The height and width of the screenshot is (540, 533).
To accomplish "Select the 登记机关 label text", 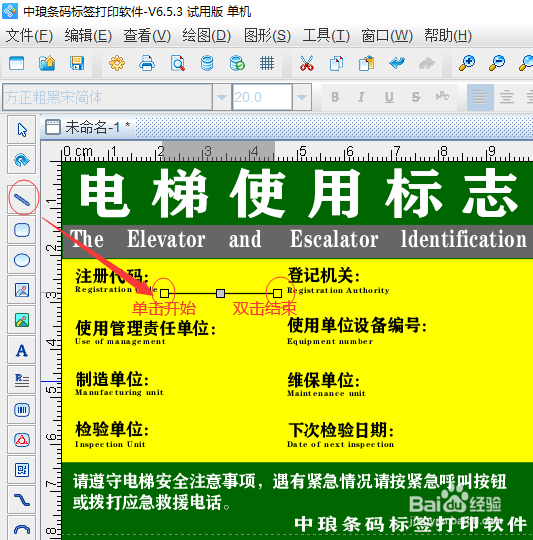I will [323, 275].
